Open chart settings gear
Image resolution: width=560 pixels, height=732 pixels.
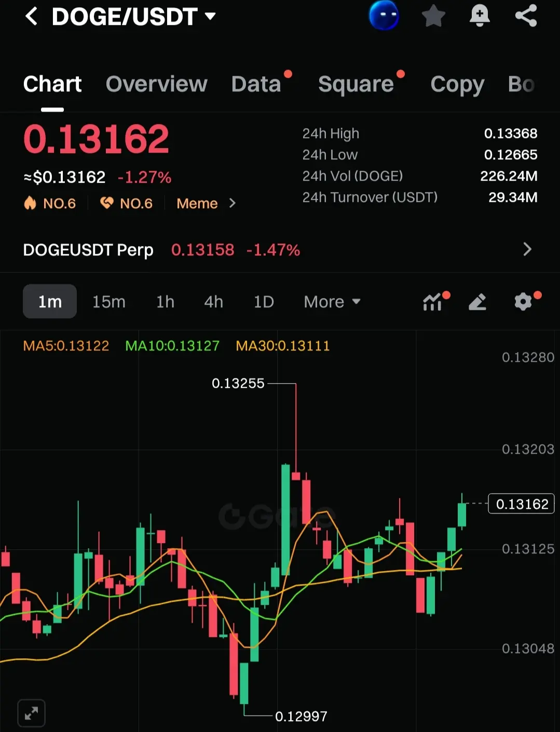[x=524, y=302]
